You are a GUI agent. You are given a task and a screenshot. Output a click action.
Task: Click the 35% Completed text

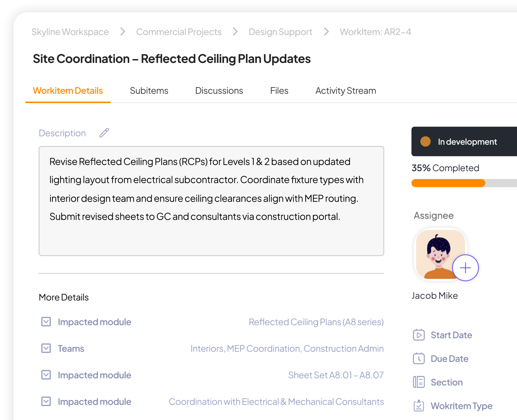click(x=445, y=168)
